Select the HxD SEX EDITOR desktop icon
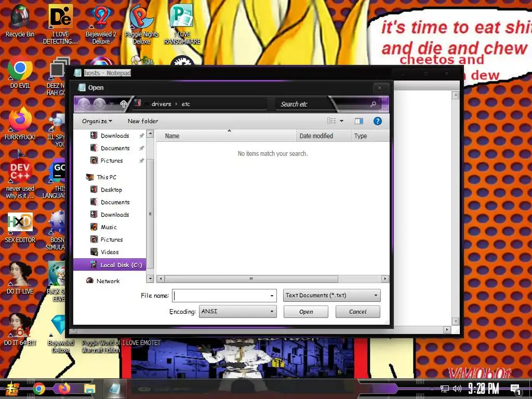This screenshot has width=532, height=399. pos(20,228)
